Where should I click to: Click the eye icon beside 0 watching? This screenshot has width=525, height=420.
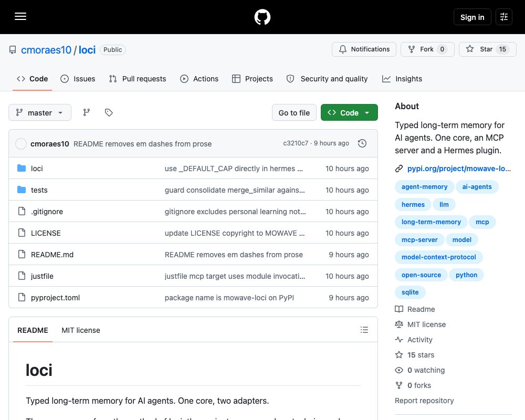(399, 370)
